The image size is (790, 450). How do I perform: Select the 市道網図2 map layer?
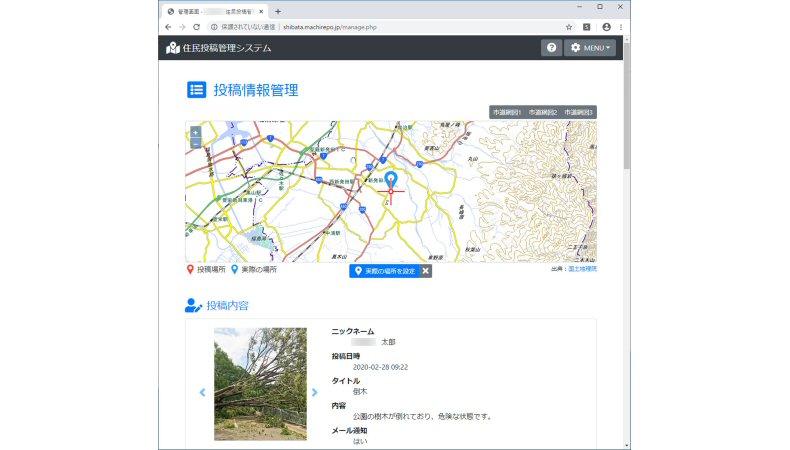542,113
